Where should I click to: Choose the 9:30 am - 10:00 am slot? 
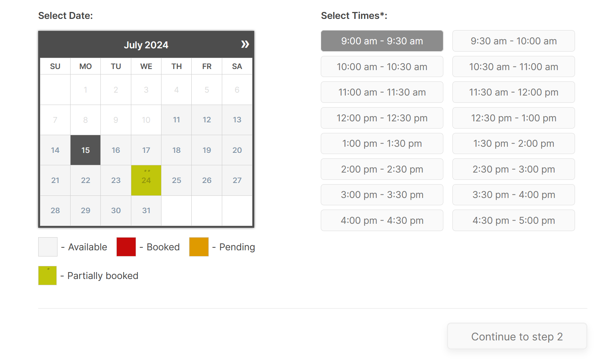point(513,41)
